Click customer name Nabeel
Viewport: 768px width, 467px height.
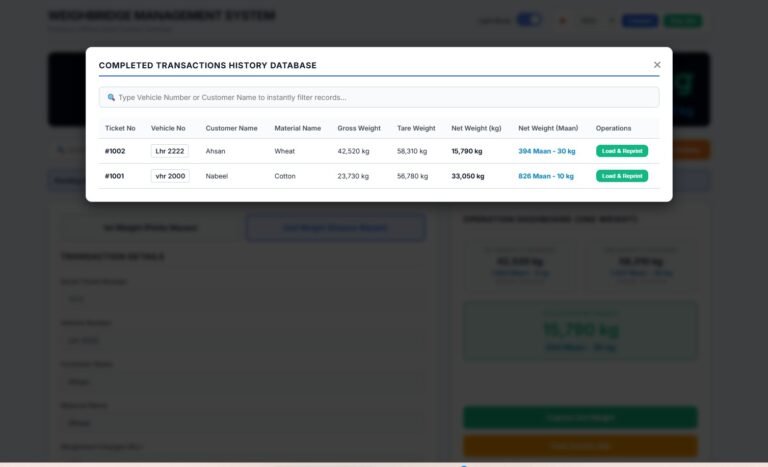[x=216, y=176]
